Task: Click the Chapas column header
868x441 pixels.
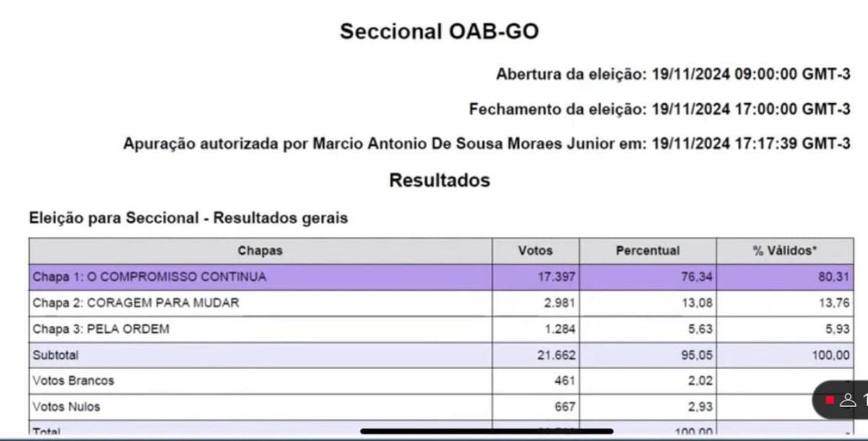Action: pyautogui.click(x=260, y=250)
